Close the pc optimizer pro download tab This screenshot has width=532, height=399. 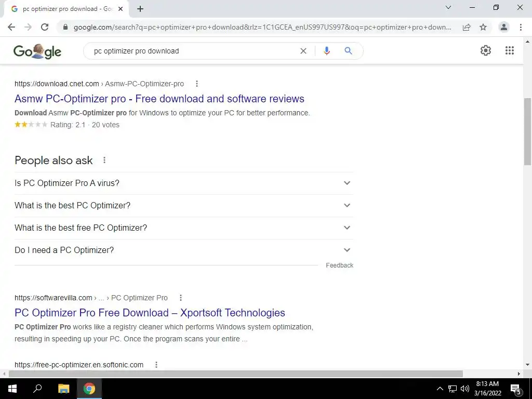pyautogui.click(x=121, y=9)
